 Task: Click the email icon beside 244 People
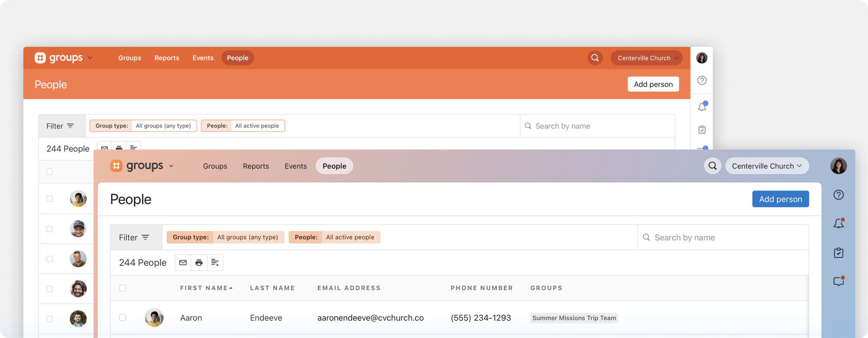tap(183, 263)
